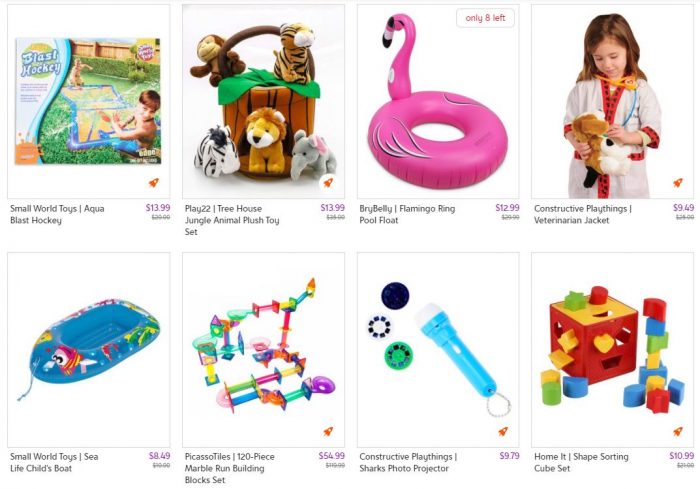The width and height of the screenshot is (700, 489).
Task: Click 'Home It | Shape Sorting Cube Set' title
Action: point(581,463)
